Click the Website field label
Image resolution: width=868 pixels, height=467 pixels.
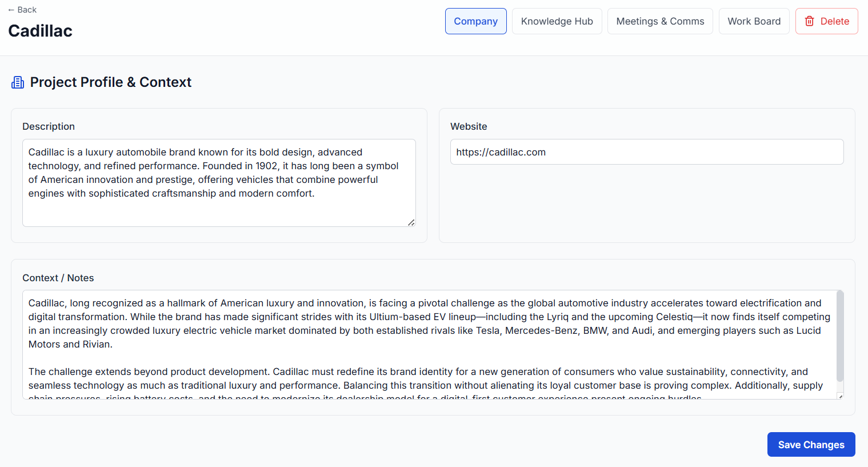point(469,126)
